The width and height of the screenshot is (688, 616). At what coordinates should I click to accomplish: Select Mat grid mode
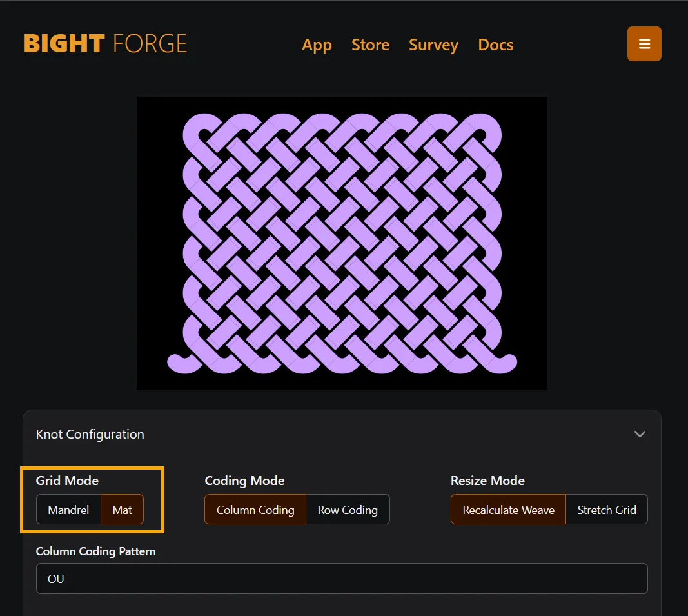[122, 510]
